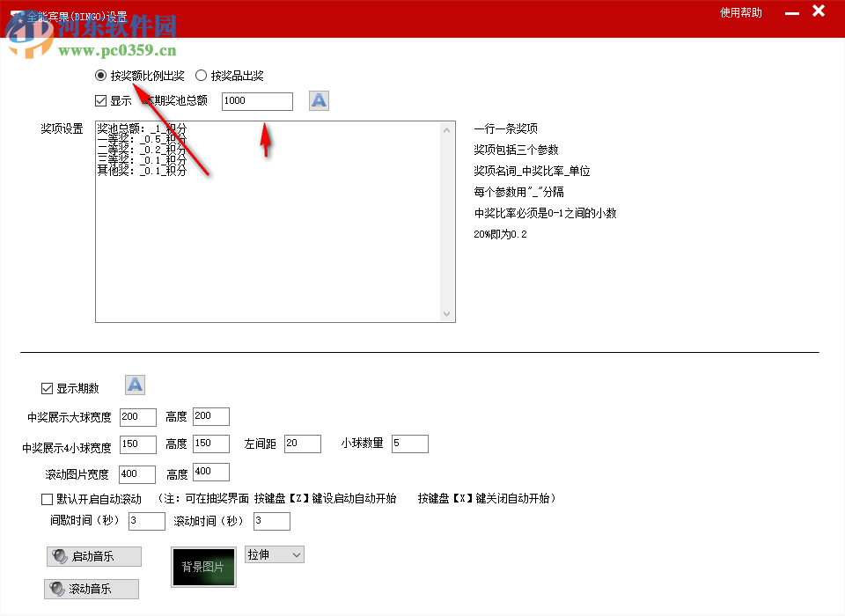845x616 pixels.
Task: Select the 按奖额比例出奖 radio option
Action: [100, 76]
